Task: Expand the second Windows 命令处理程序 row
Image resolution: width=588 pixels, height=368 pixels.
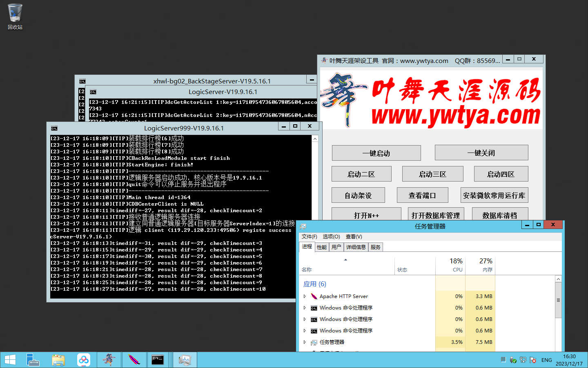Action: point(305,319)
